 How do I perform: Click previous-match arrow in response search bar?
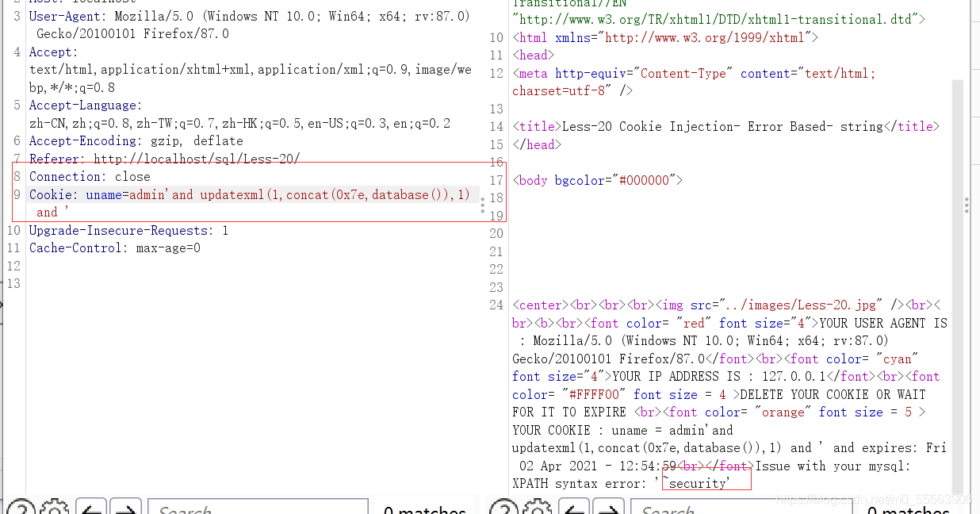coord(574,508)
